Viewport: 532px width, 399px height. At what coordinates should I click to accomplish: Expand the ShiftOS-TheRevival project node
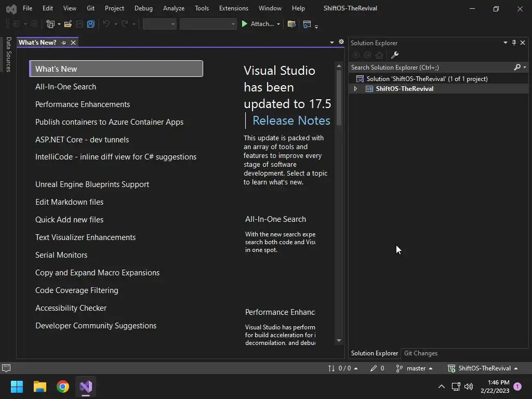point(355,88)
